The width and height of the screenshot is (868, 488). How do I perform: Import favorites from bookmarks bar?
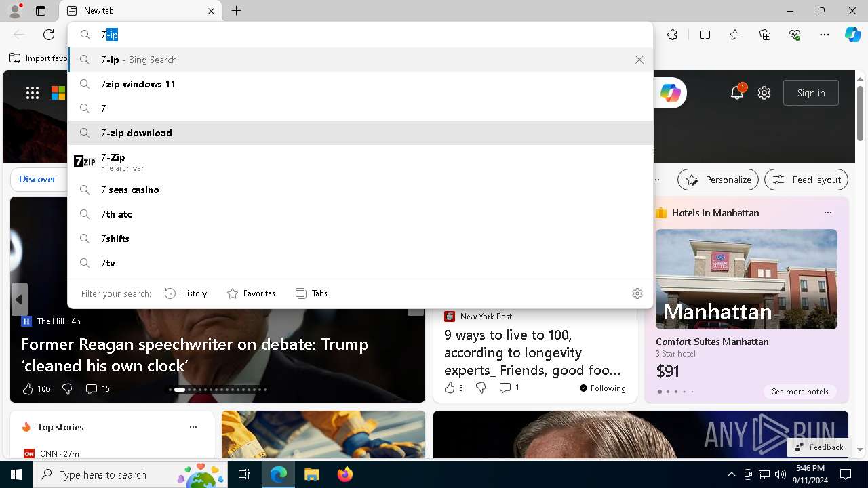(39, 58)
